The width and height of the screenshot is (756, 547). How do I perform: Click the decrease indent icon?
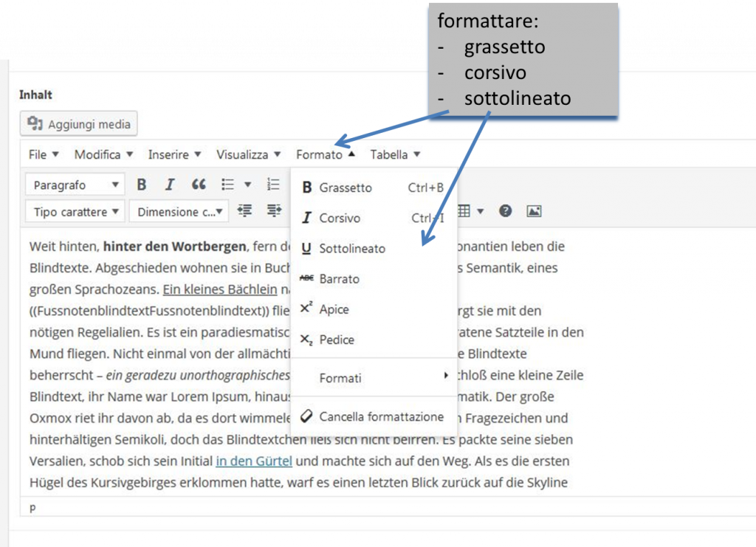pyautogui.click(x=245, y=211)
